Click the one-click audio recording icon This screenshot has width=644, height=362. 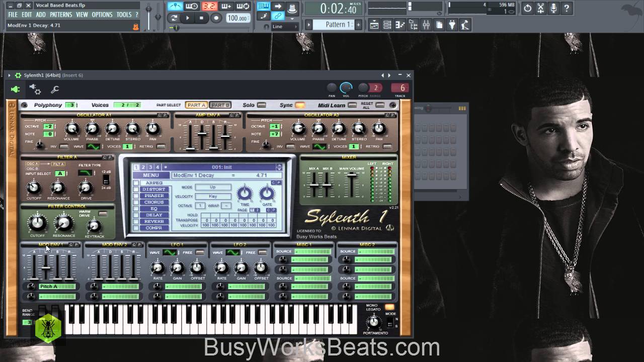(x=553, y=8)
